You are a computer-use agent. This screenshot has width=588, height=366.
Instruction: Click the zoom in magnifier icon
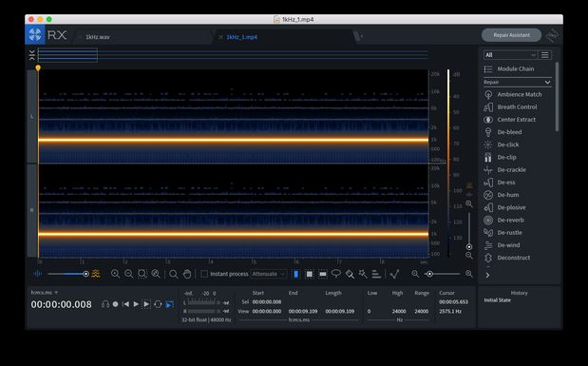[x=115, y=274]
